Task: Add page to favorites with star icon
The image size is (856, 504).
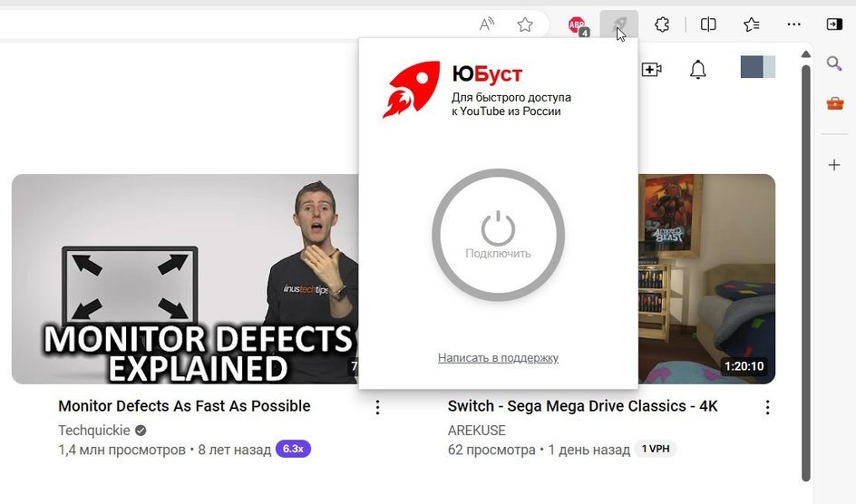Action: [525, 24]
